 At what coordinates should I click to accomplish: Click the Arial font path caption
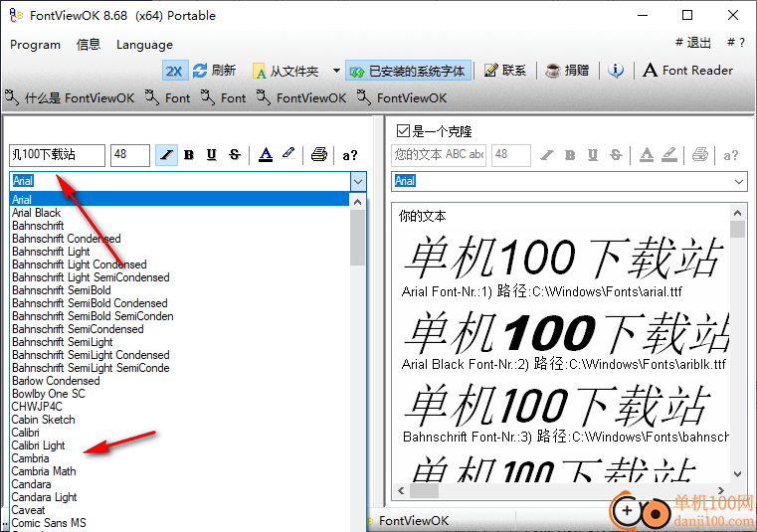542,291
